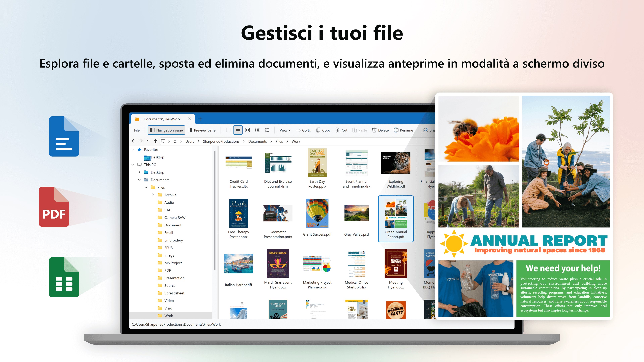Toggle the split horizontal layout view button
644x362 pixels.
[x=238, y=130]
